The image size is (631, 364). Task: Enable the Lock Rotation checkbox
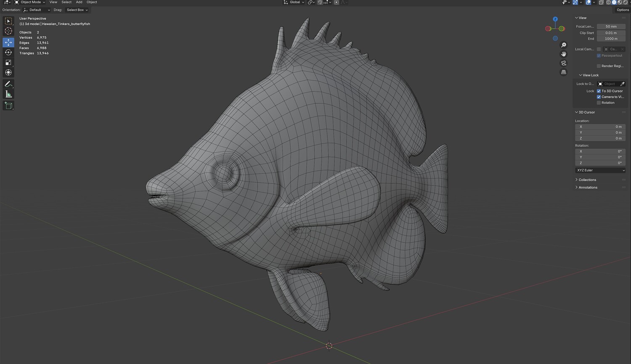click(x=599, y=103)
